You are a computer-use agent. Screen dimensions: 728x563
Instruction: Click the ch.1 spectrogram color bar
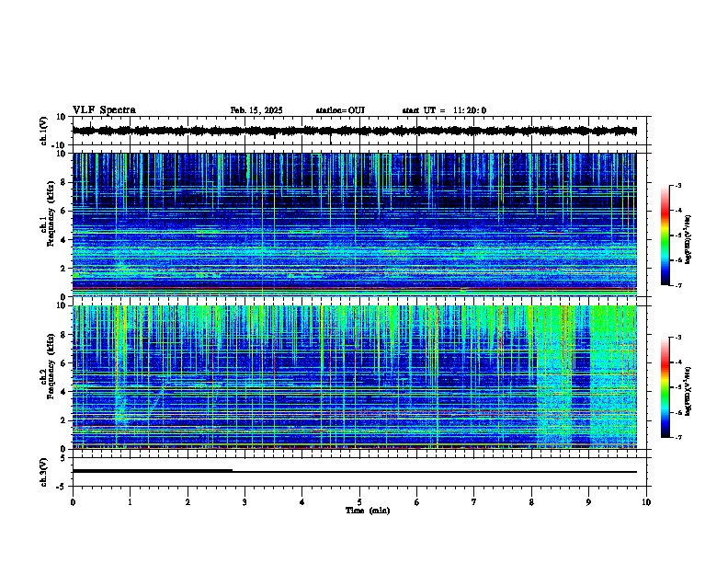[x=665, y=236]
